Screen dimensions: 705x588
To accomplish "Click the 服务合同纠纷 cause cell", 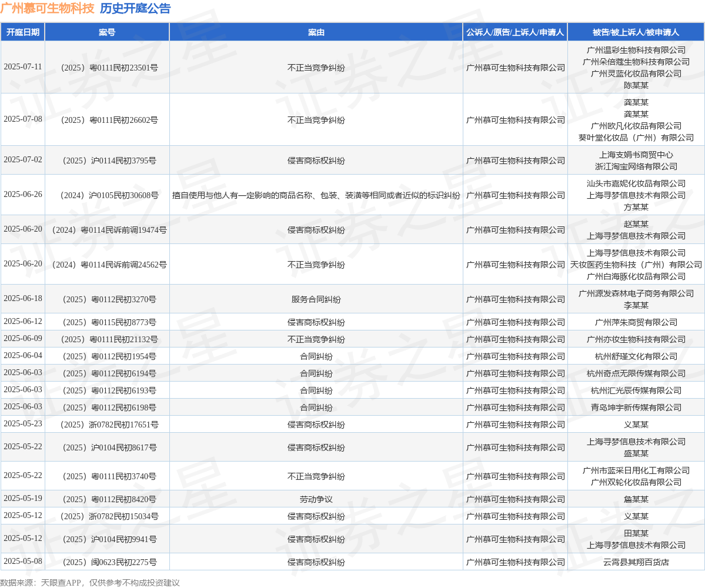I will [x=316, y=299].
